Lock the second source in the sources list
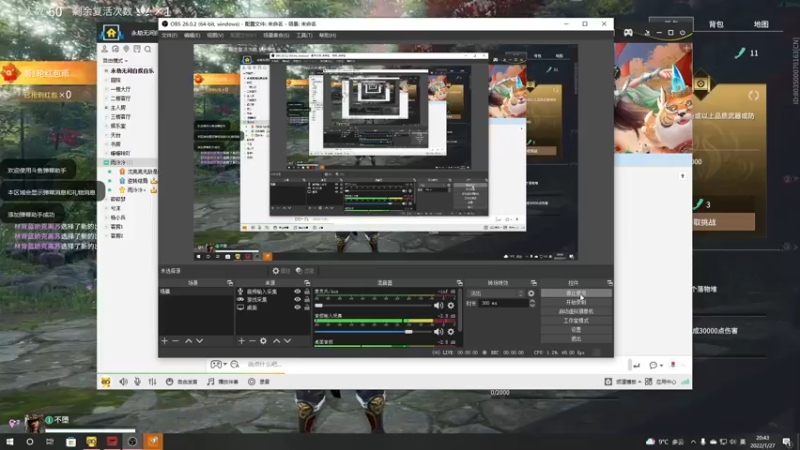This screenshot has height=450, width=800. [307, 299]
